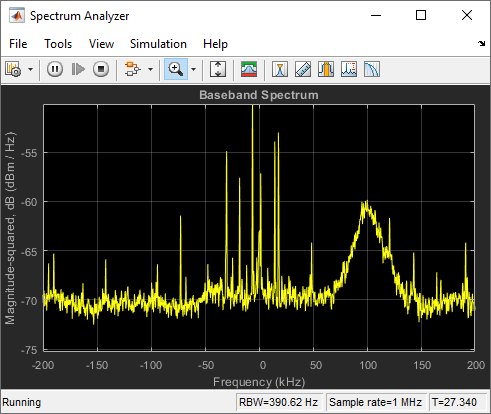
Task: Stop the simulation
Action: [101, 70]
